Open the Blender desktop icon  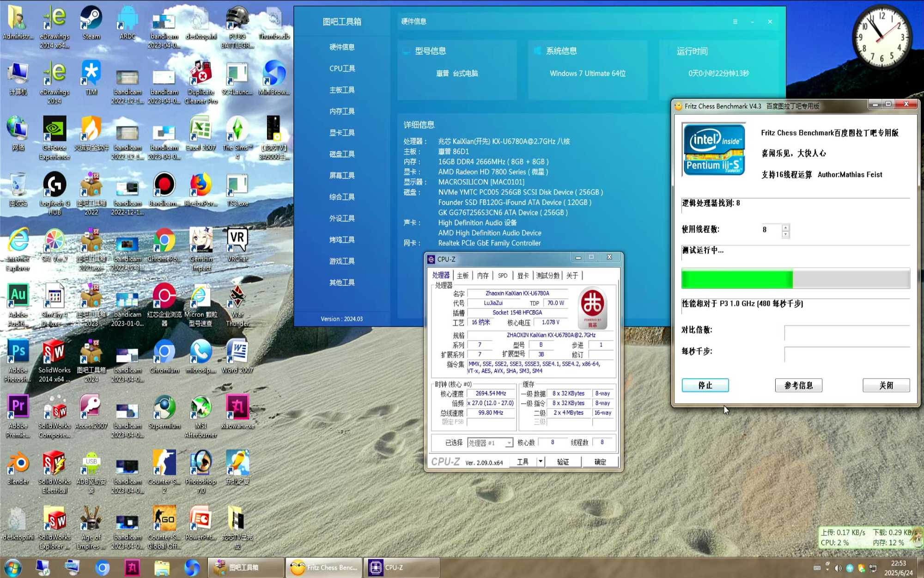pos(18,467)
